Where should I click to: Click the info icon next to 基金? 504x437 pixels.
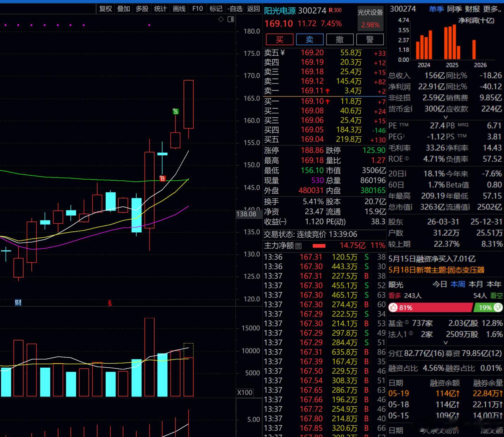pos(407,322)
